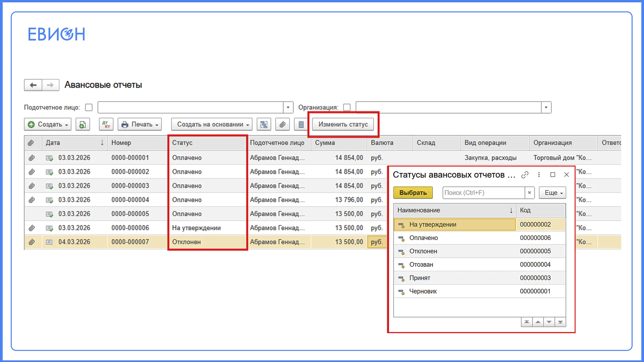
Task: Select the Отклонен status entry in dialog
Action: [x=480, y=251]
